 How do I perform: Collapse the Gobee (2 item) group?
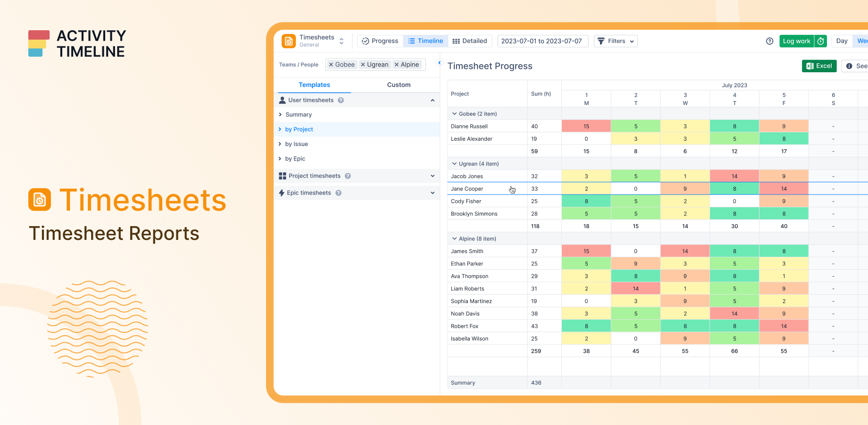(x=454, y=114)
